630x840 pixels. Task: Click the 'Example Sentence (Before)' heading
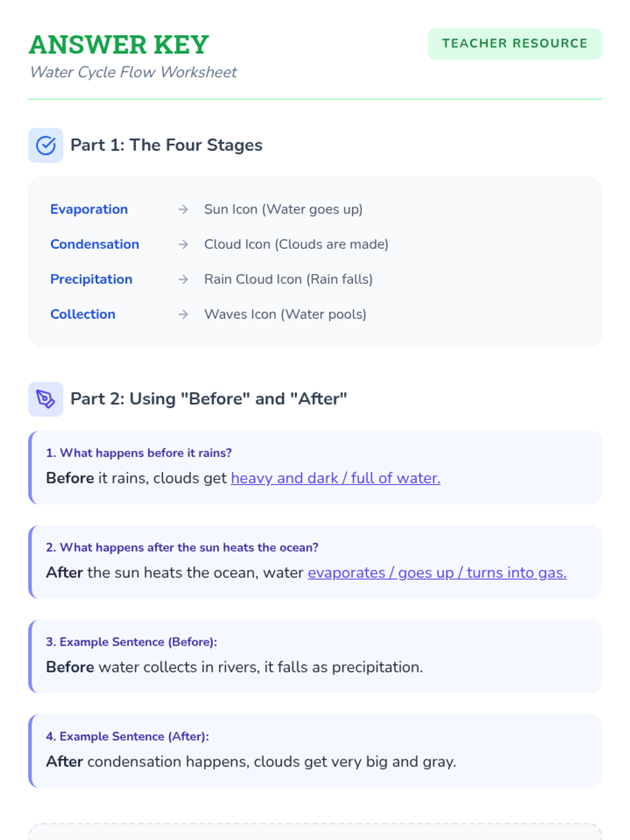pyautogui.click(x=131, y=642)
